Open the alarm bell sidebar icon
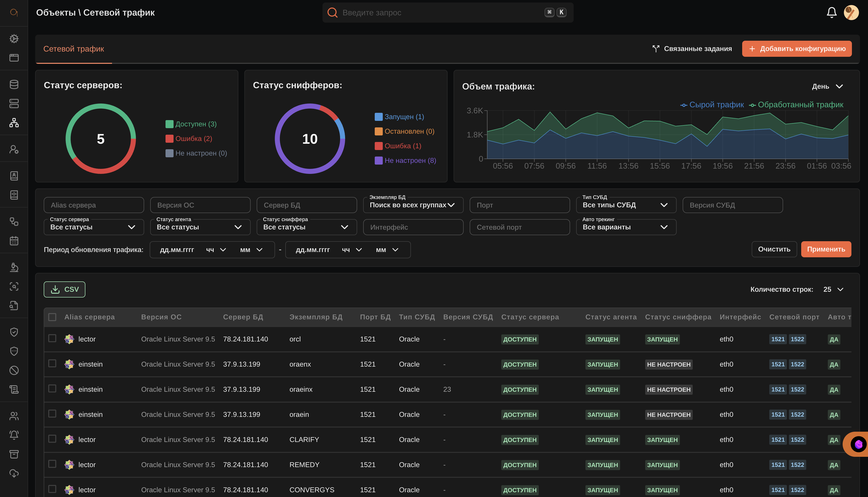Viewport: 868px width, 497px height. tap(14, 435)
